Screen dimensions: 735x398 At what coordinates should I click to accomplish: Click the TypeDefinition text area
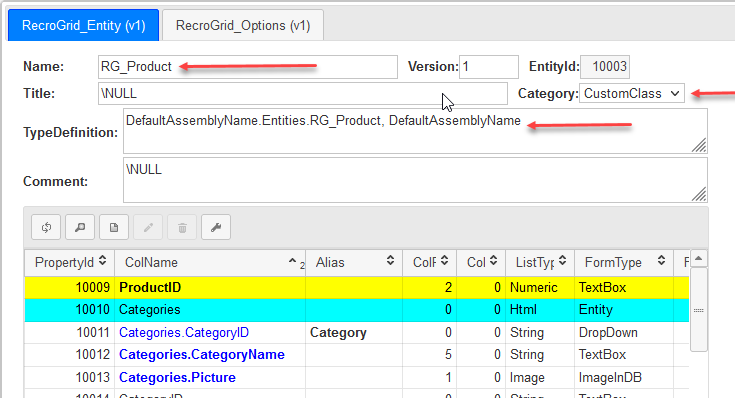point(415,131)
